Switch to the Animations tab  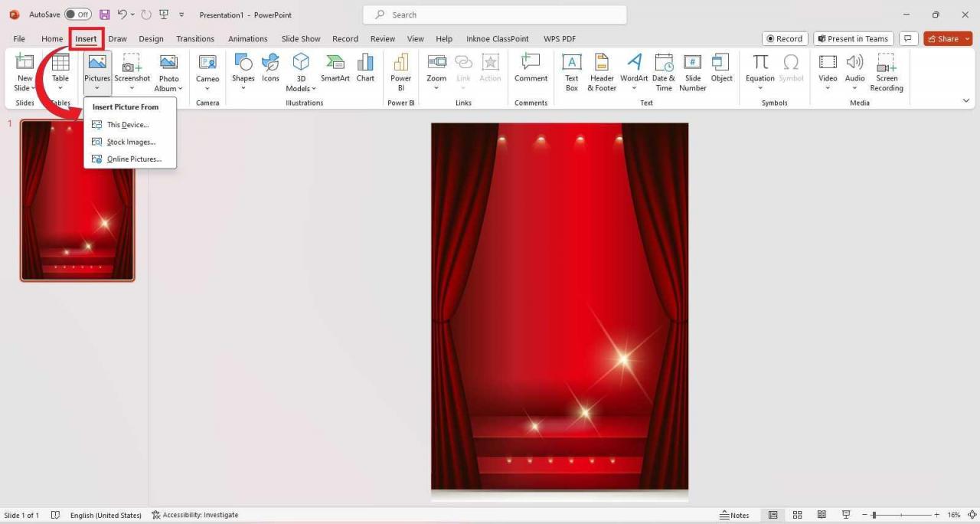click(x=247, y=38)
